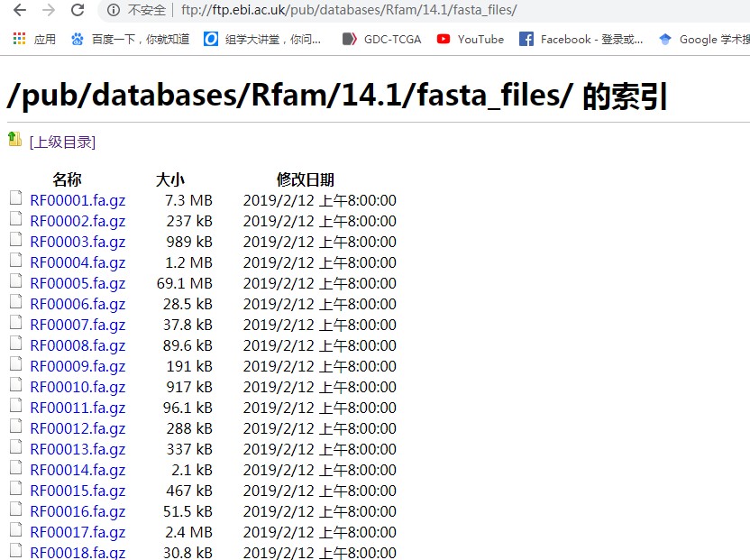Download RF00018.fa.gz file

pyautogui.click(x=78, y=552)
